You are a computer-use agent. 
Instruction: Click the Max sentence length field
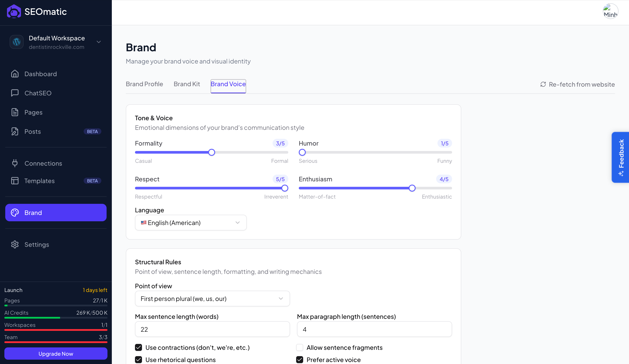click(212, 329)
